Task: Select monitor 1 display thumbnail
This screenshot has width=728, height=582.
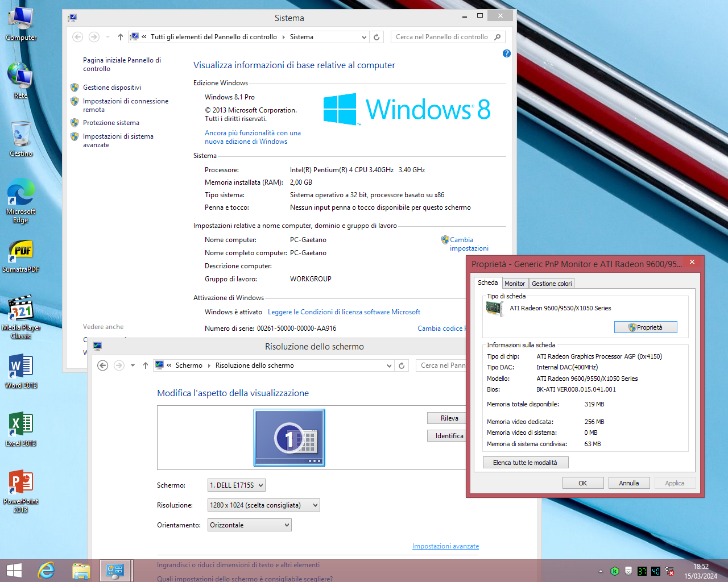Action: tap(289, 438)
